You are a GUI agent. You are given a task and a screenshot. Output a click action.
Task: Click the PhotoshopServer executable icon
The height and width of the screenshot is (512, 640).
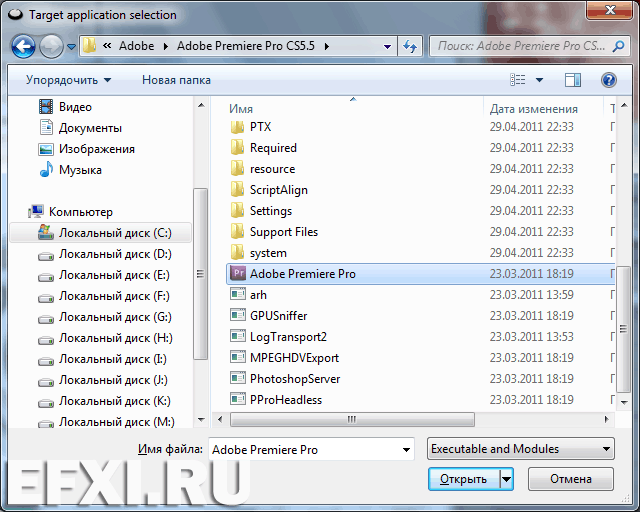point(238,378)
